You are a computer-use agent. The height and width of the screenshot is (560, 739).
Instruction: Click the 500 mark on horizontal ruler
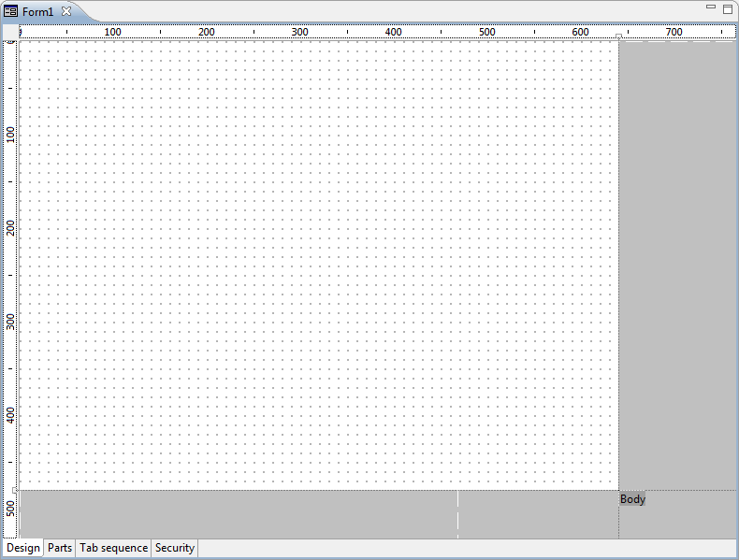click(x=486, y=32)
